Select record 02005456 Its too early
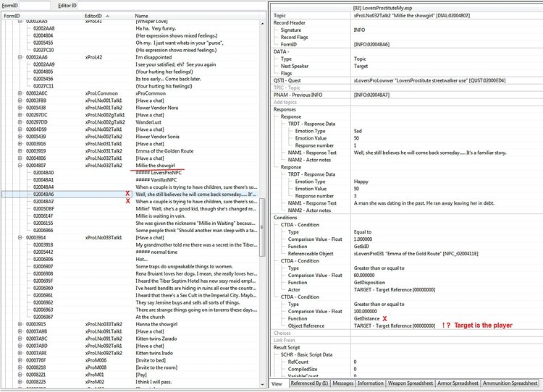Screen dimensions: 543x392 [x=130, y=79]
